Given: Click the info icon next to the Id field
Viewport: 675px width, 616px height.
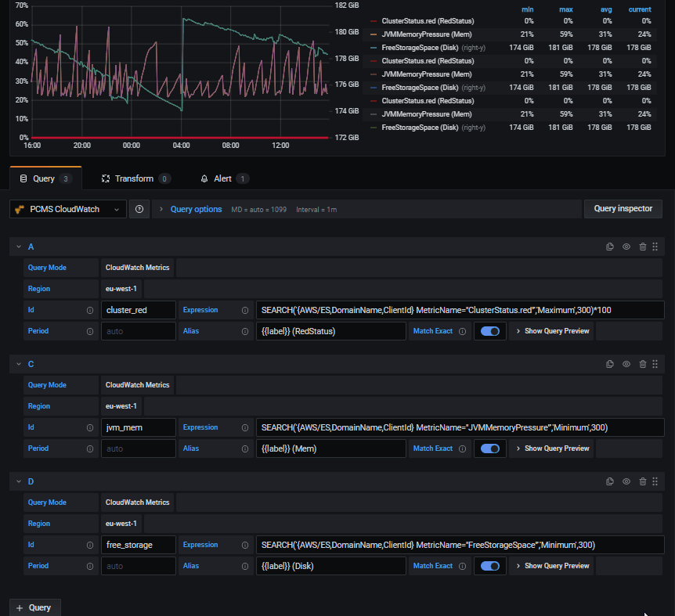Looking at the screenshot, I should coord(88,310).
